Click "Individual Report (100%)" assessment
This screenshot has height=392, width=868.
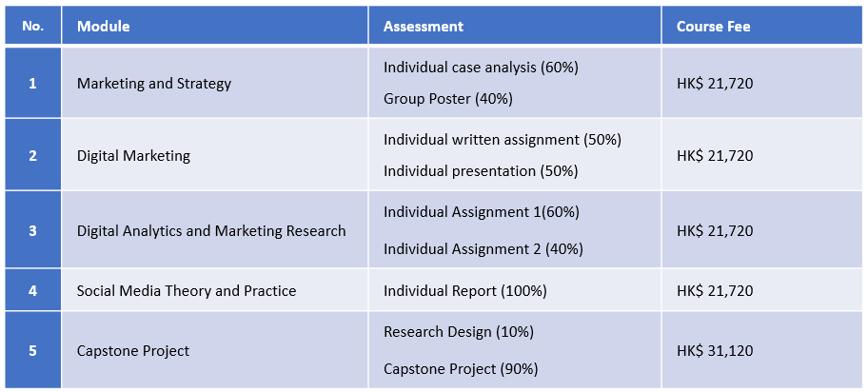464,291
